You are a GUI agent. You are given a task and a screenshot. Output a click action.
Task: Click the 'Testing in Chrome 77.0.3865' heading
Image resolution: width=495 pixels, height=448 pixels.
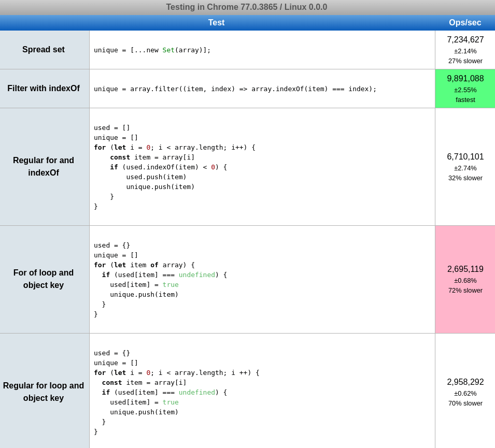(247, 7)
